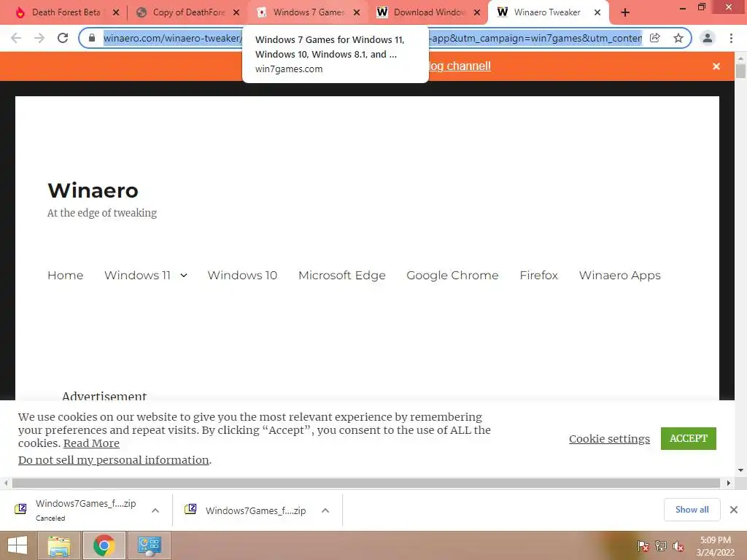Viewport: 747px width, 560px height.
Task: Open the Winaero Apps menu item
Action: coord(620,275)
